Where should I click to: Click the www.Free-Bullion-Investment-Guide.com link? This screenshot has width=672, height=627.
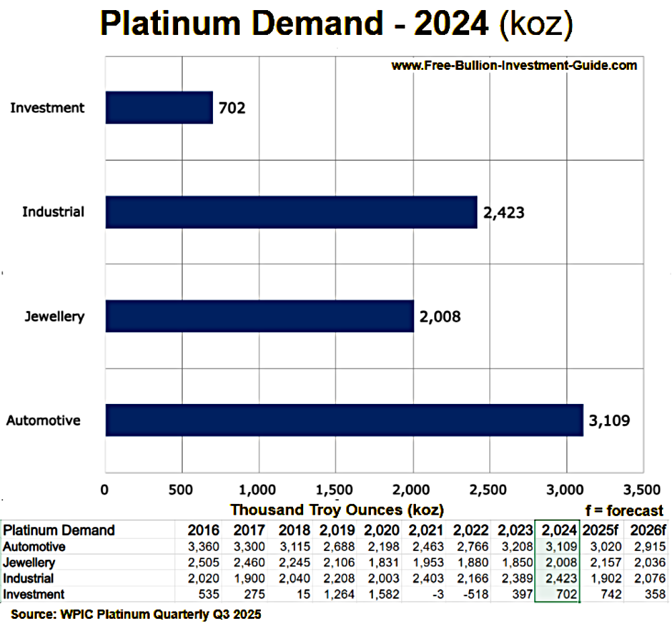(514, 66)
